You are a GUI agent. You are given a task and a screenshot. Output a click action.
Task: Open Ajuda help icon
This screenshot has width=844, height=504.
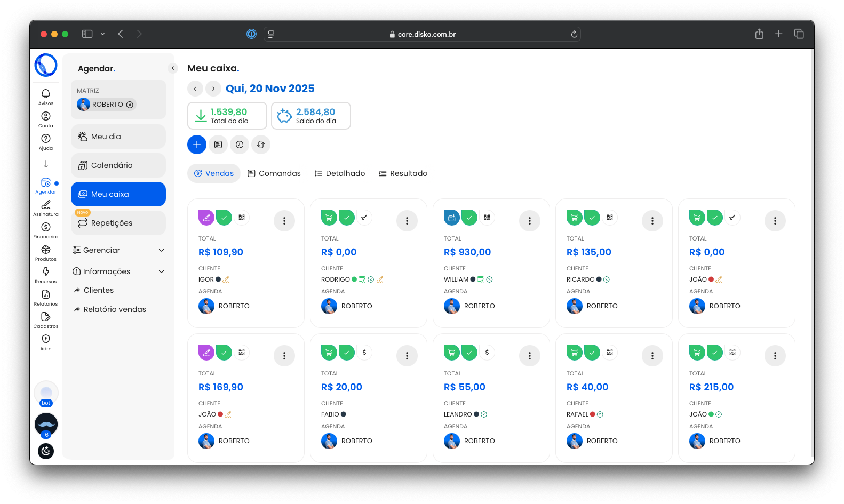click(x=46, y=141)
